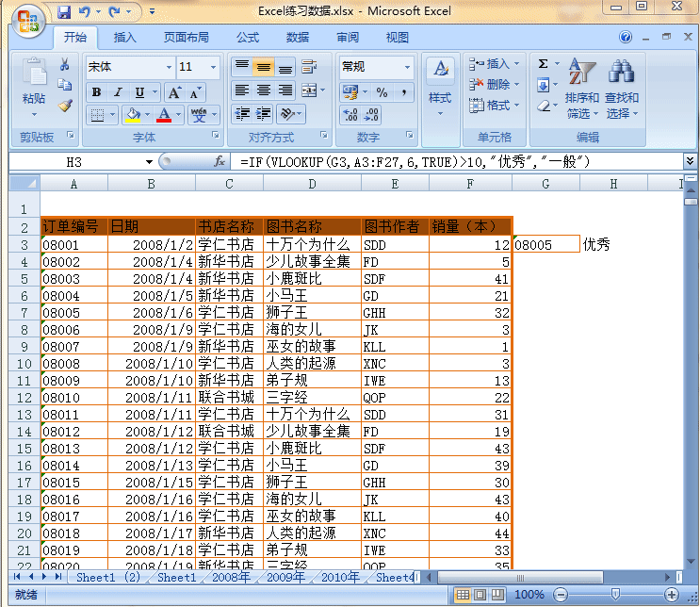Switch to the 公式 (Formulas) ribbon tab
The width and height of the screenshot is (700, 607).
click(248, 38)
